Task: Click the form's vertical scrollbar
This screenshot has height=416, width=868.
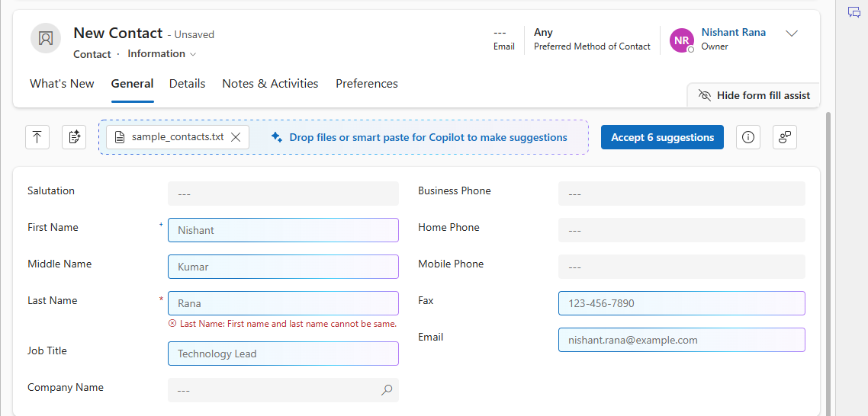Action: 829,259
